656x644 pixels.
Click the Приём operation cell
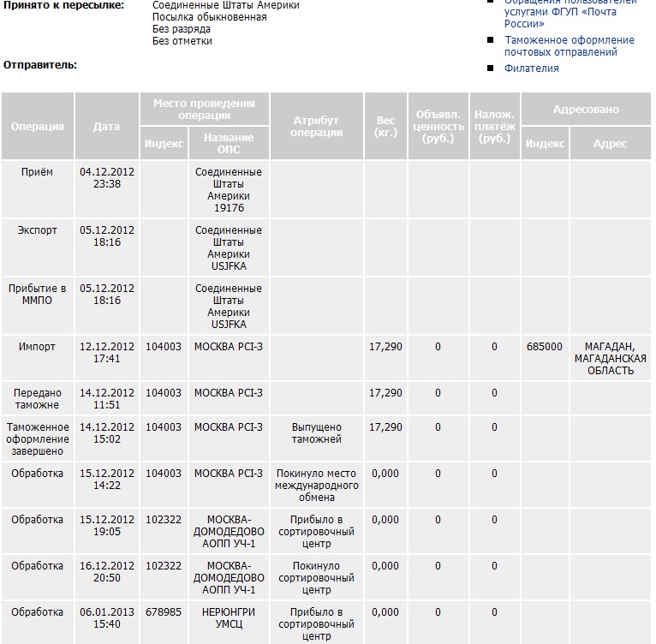point(37,172)
